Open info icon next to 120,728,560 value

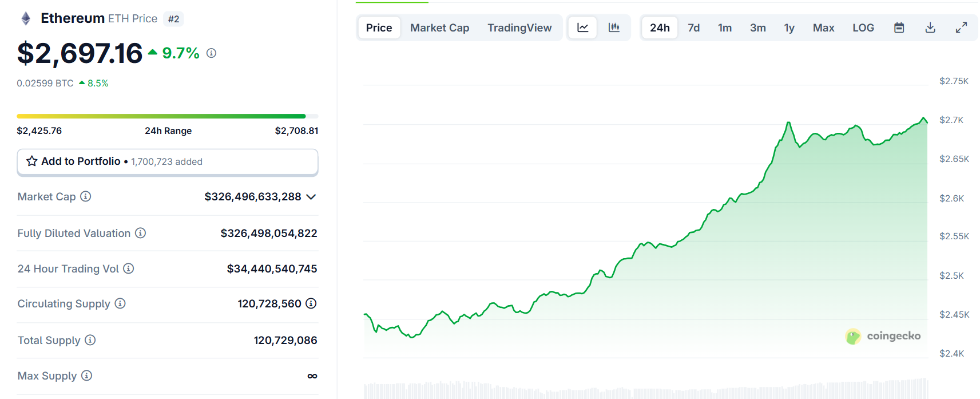click(311, 303)
